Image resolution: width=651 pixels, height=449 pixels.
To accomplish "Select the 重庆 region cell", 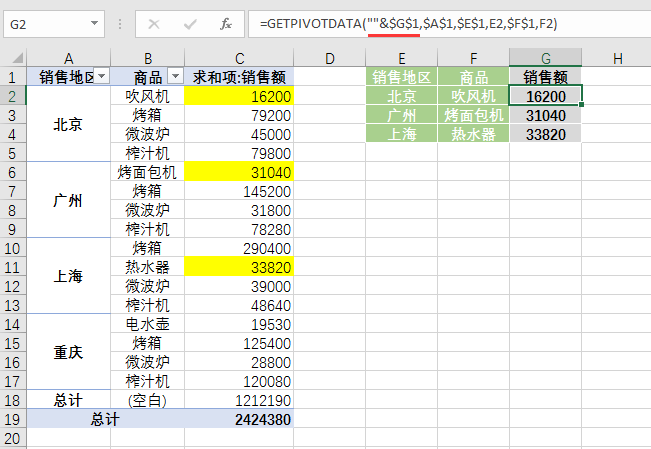I will tap(69, 352).
